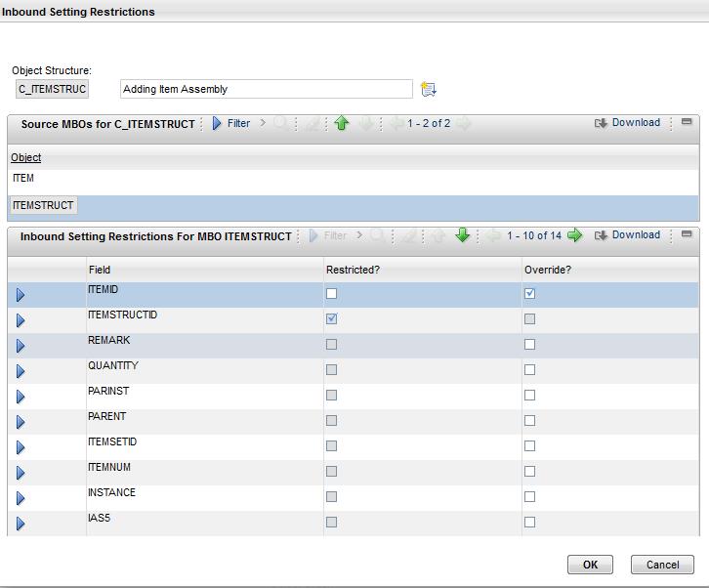Click the faded down arrow in Source MBOs toolbar
Screen dimensions: 709x588
click(366, 123)
